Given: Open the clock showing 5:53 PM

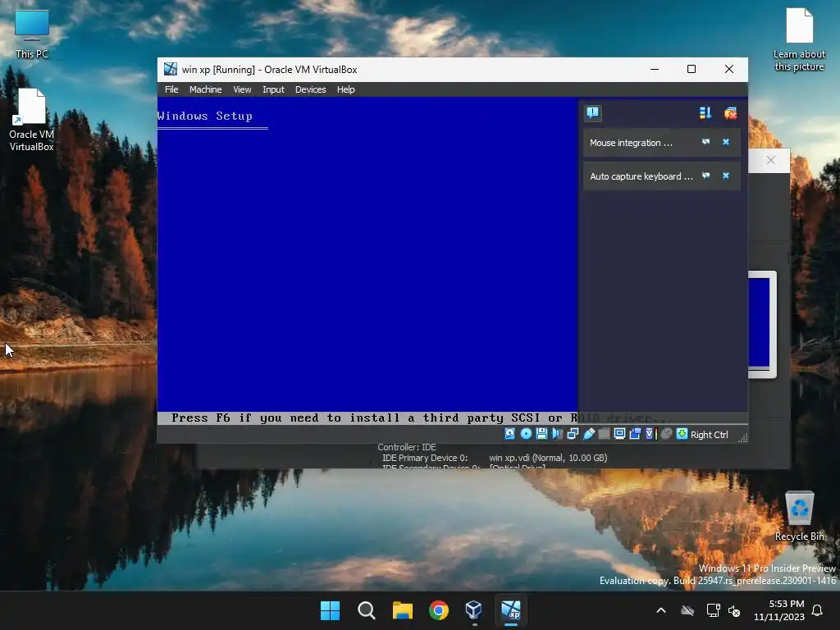Looking at the screenshot, I should coord(778,610).
